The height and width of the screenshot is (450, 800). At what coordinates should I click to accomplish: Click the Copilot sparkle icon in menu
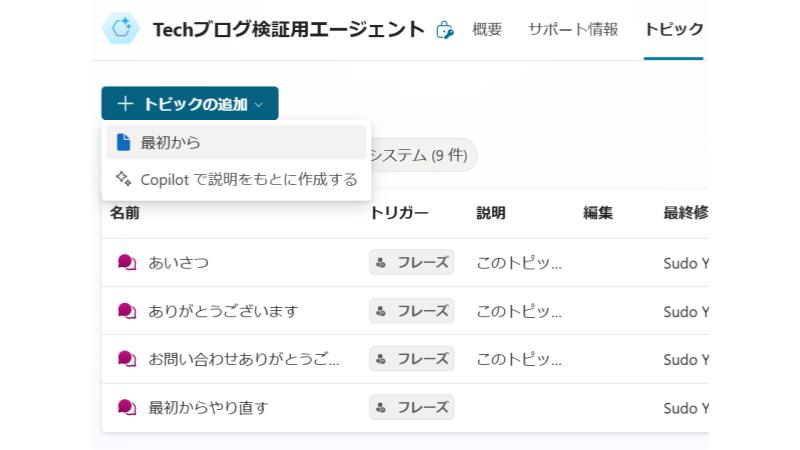(x=123, y=179)
